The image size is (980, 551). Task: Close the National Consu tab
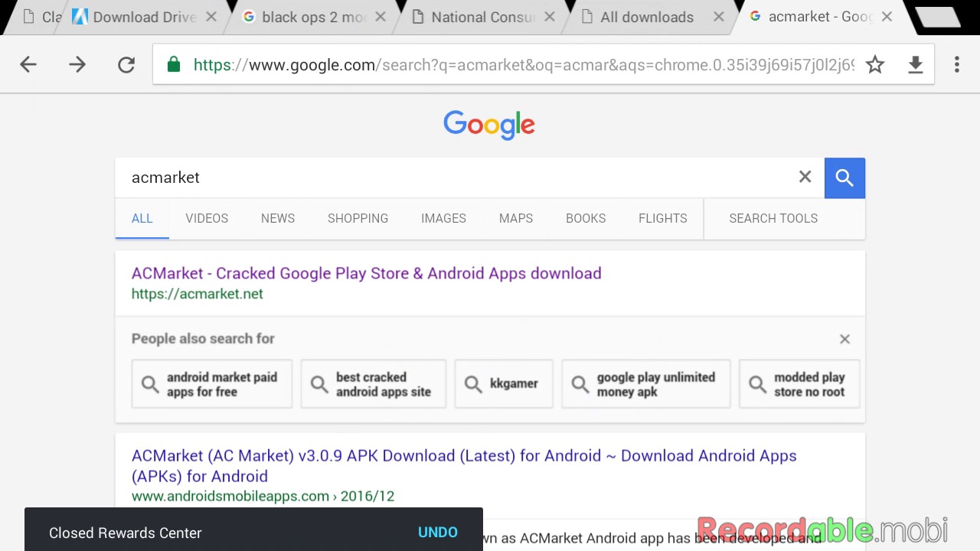tap(550, 17)
